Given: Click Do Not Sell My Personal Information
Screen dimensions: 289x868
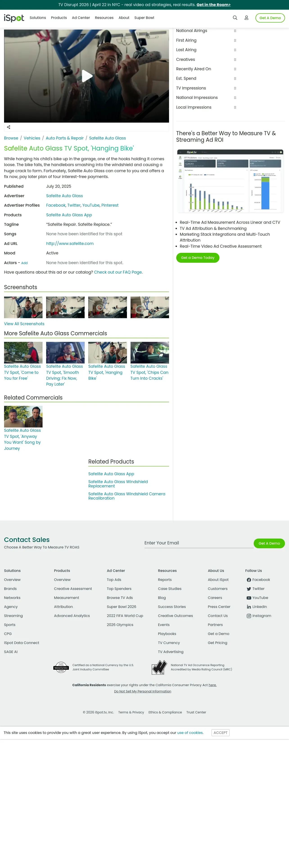Looking at the screenshot, I should tap(143, 691).
